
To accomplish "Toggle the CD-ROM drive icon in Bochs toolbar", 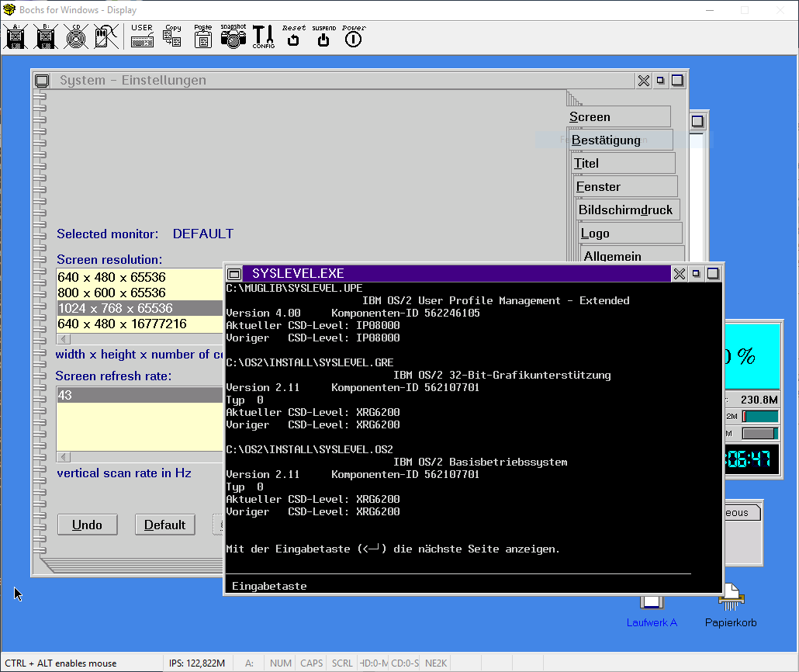I will 76,36.
